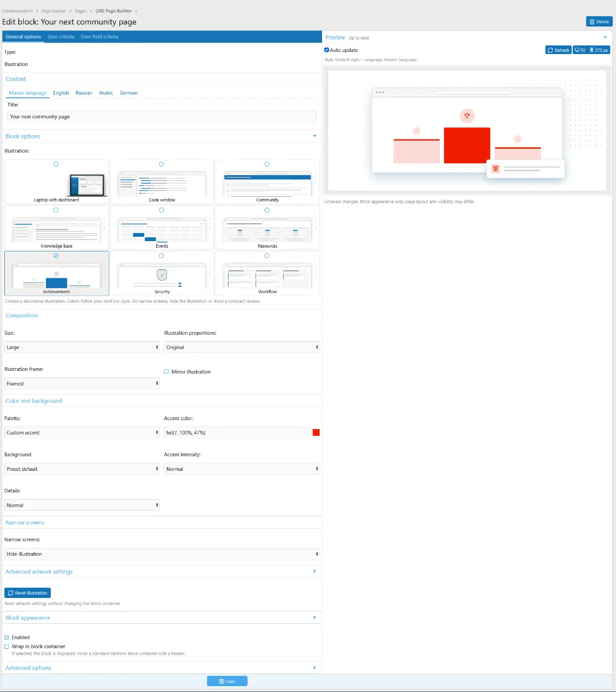Click the Save button

227,681
